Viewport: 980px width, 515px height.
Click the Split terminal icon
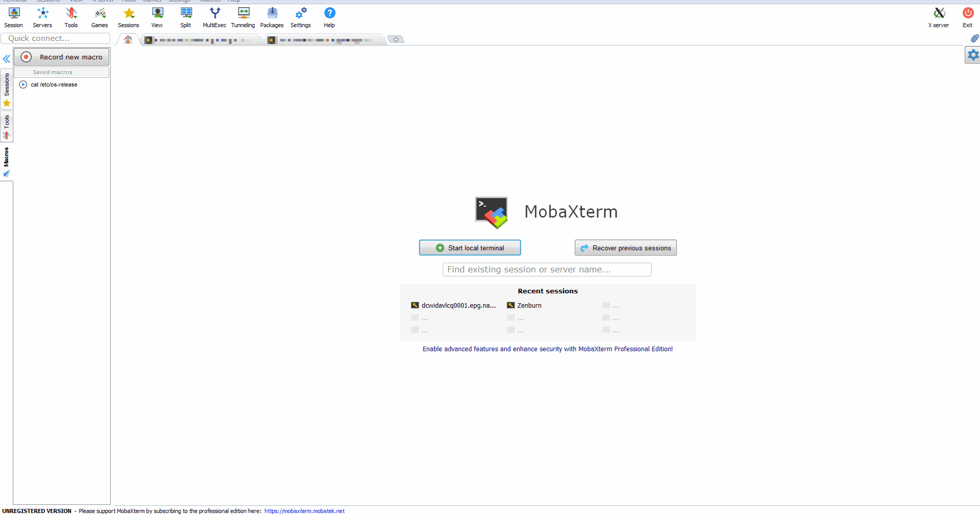(186, 17)
